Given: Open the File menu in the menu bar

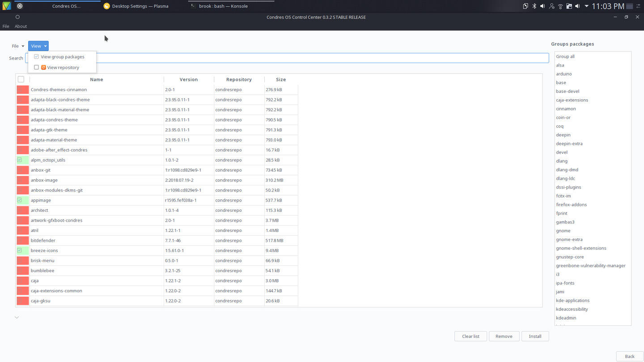Looking at the screenshot, I should pyautogui.click(x=6, y=26).
